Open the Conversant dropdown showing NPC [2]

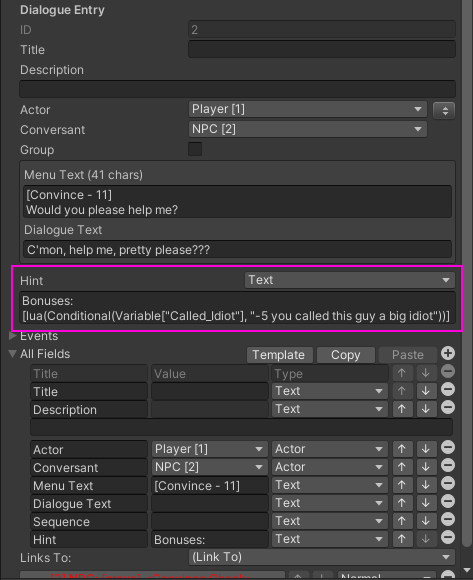(x=308, y=129)
